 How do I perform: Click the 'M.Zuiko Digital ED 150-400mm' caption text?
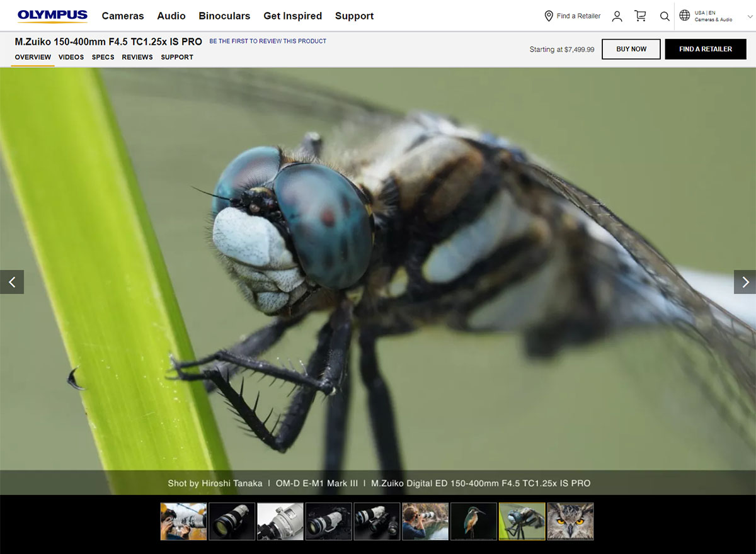click(481, 483)
